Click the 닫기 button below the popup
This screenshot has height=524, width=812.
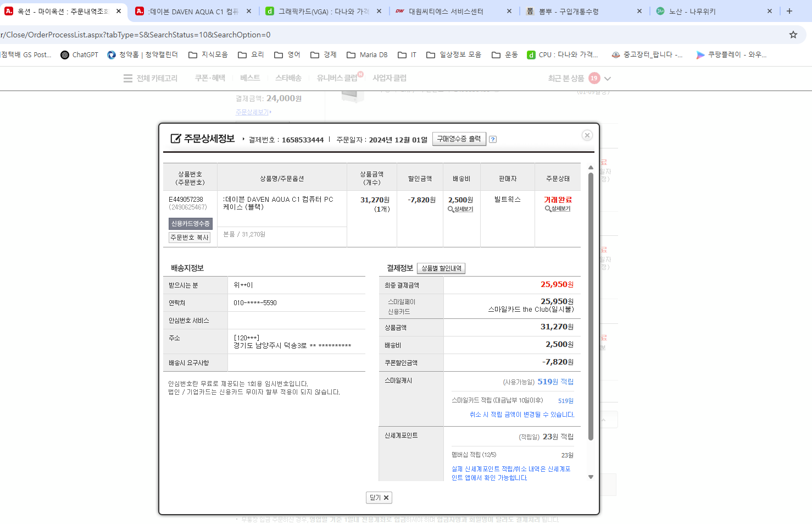coord(379,498)
